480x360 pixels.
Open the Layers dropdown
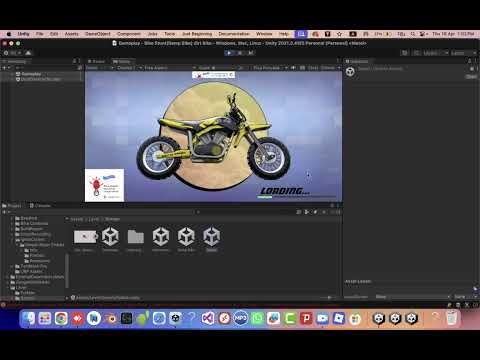435,53
